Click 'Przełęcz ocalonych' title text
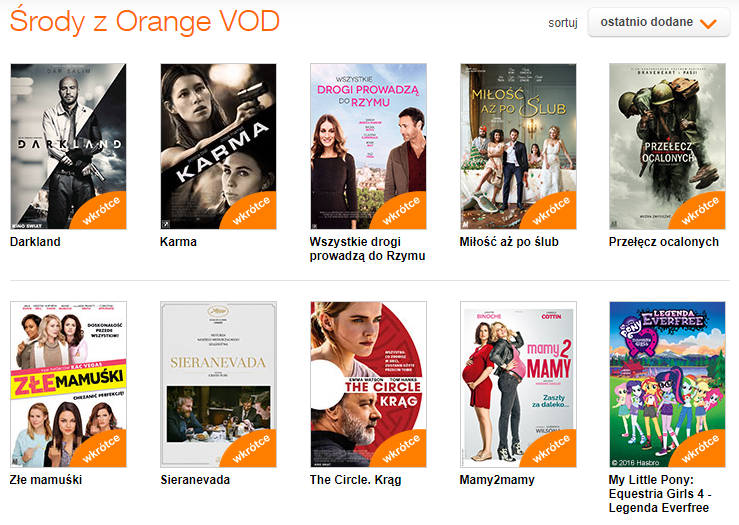This screenshot has height=525, width=739. click(664, 242)
